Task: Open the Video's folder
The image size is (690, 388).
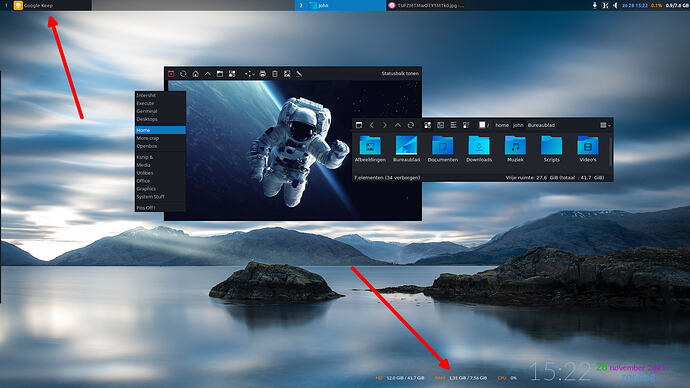Action: pyautogui.click(x=588, y=149)
